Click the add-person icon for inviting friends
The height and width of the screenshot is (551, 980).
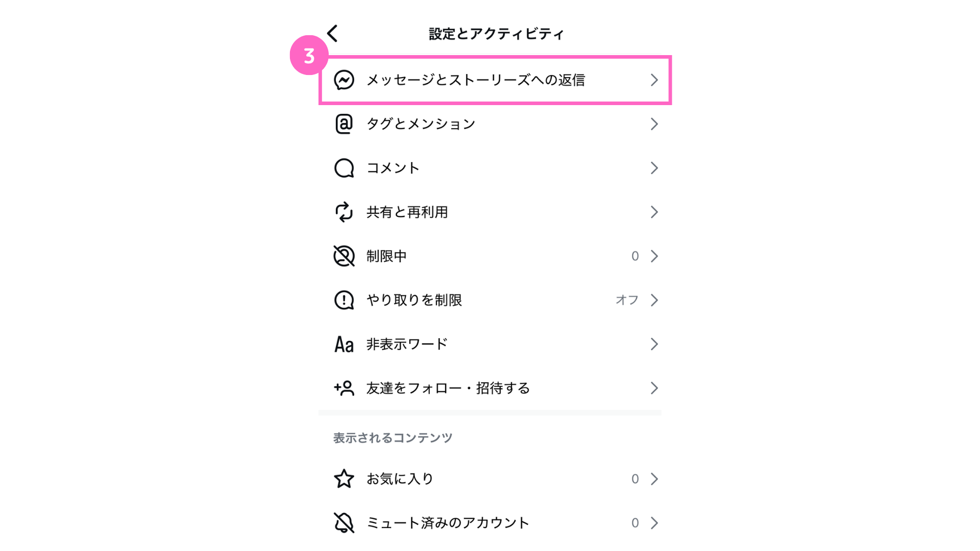[x=344, y=388]
